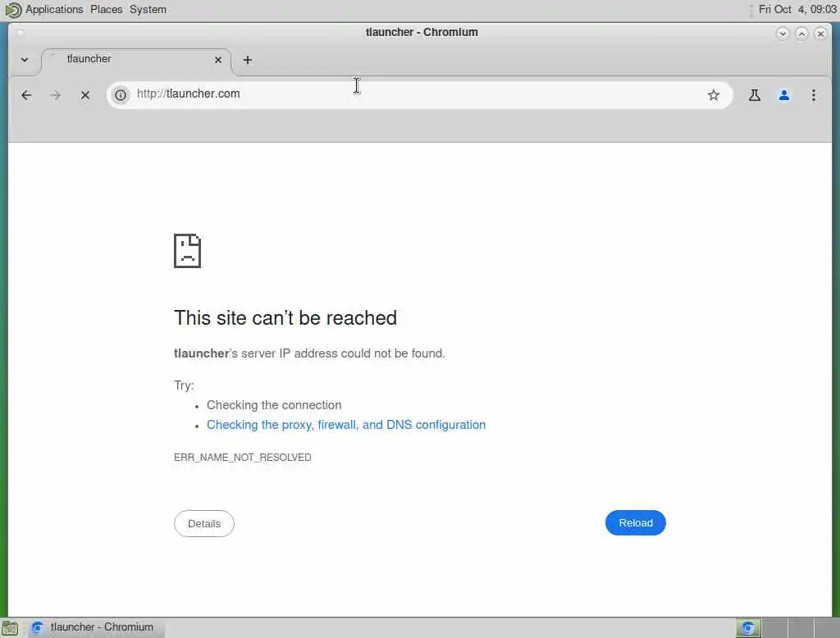Click the 'Checking the connection' text
Screen dimensions: 840x638
[x=274, y=405]
